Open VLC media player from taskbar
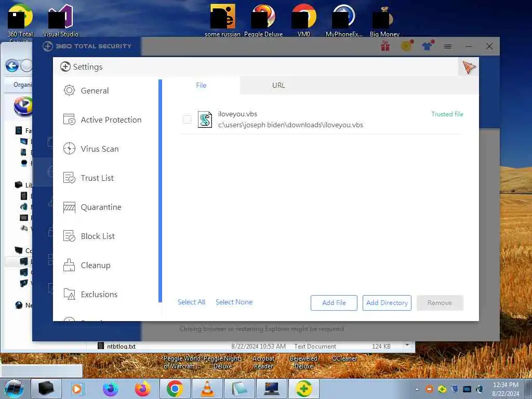 coord(207,389)
